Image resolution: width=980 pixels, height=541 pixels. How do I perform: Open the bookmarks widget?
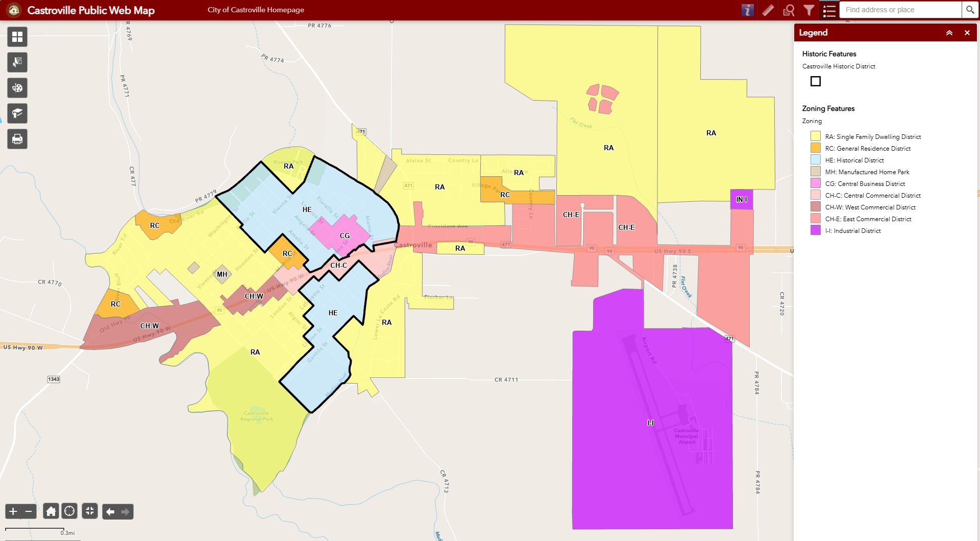coord(17,113)
